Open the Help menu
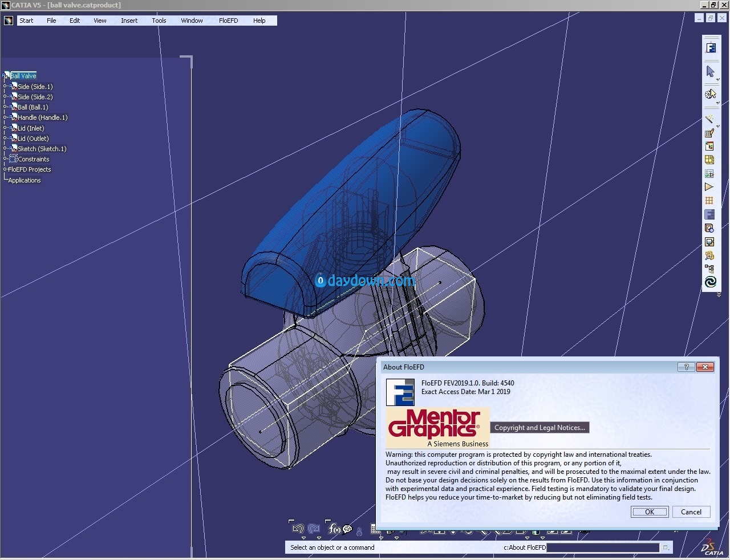Image resolution: width=730 pixels, height=560 pixels. pyautogui.click(x=259, y=21)
